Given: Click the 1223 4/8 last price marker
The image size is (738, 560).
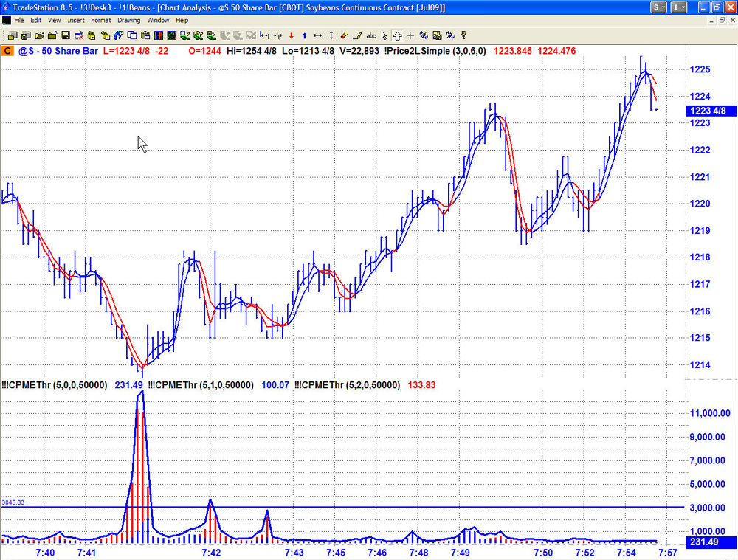Looking at the screenshot, I should pos(710,111).
